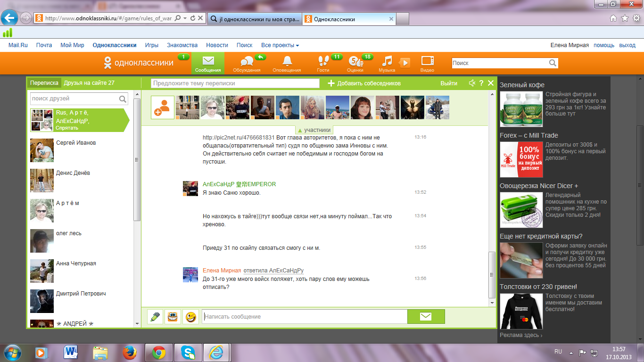Open the browser tools gear

(636, 18)
